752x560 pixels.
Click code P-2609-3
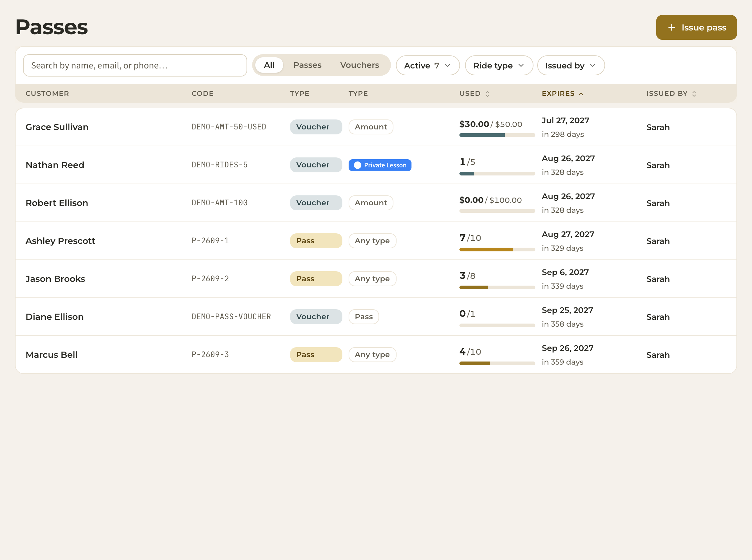(210, 355)
